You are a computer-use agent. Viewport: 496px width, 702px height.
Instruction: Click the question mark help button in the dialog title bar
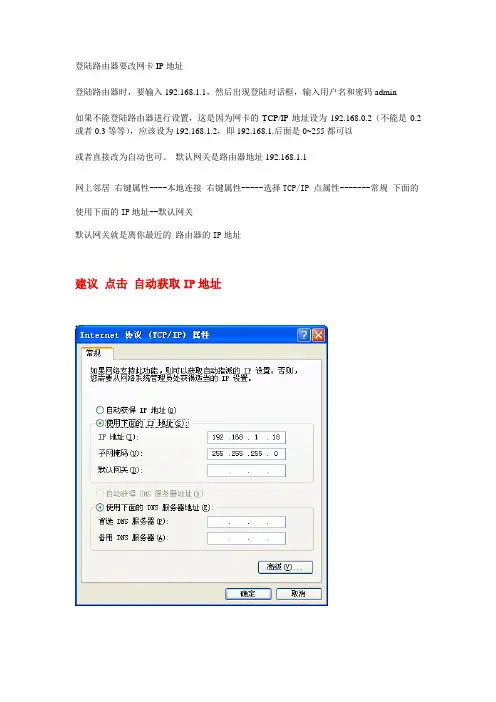pos(304,335)
